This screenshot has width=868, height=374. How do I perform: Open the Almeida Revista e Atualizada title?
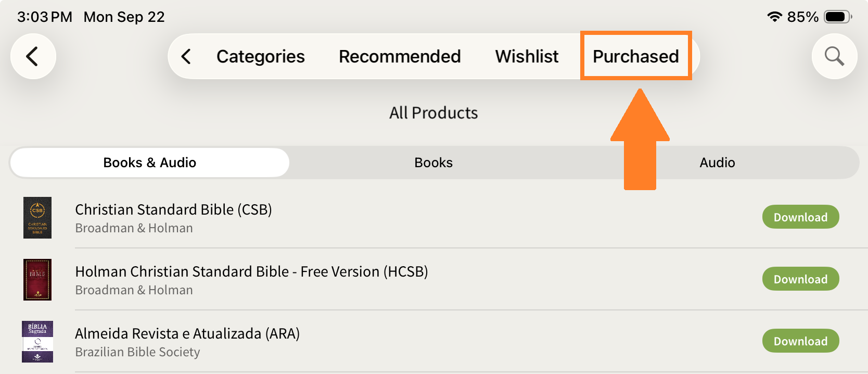tap(187, 333)
